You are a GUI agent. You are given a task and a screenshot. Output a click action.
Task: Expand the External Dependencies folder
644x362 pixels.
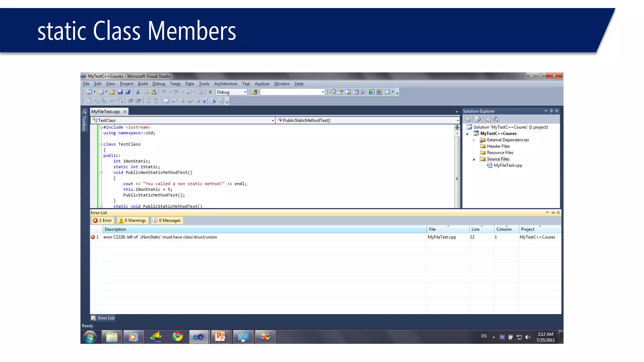pyautogui.click(x=474, y=140)
